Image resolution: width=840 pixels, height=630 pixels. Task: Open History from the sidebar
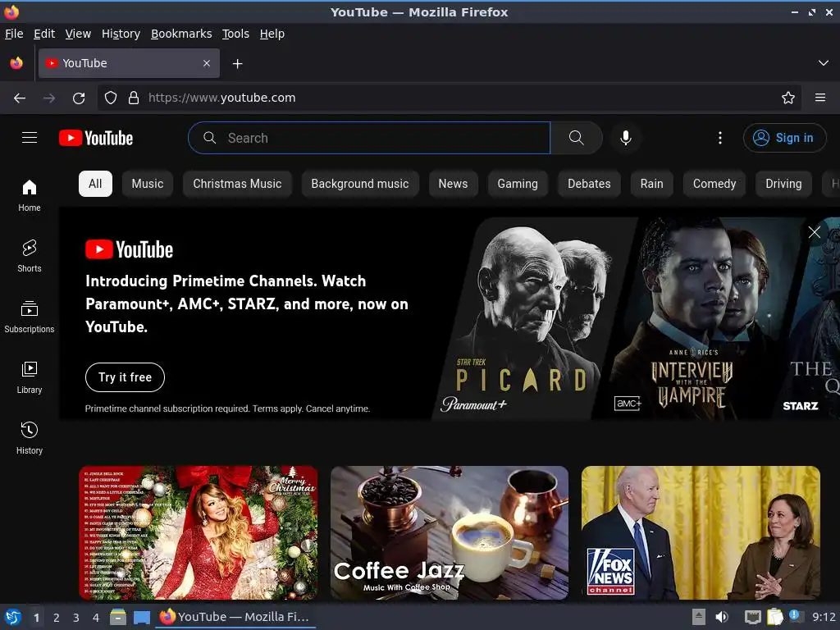point(30,438)
